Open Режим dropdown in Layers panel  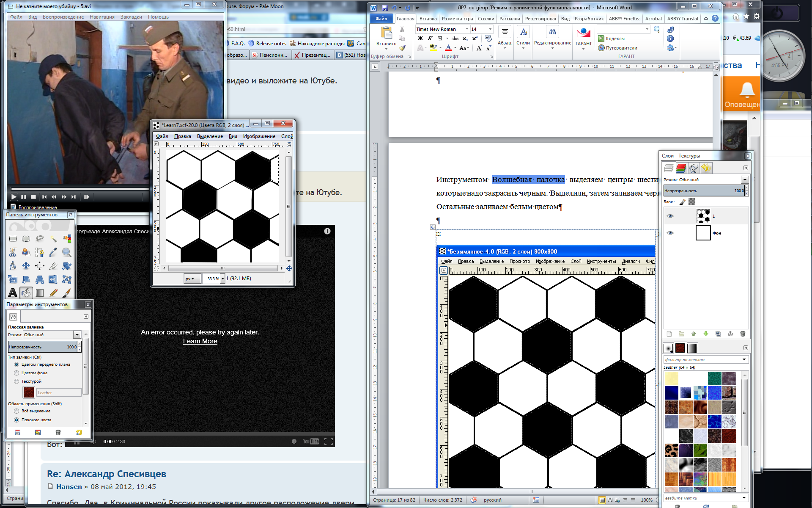[745, 180]
